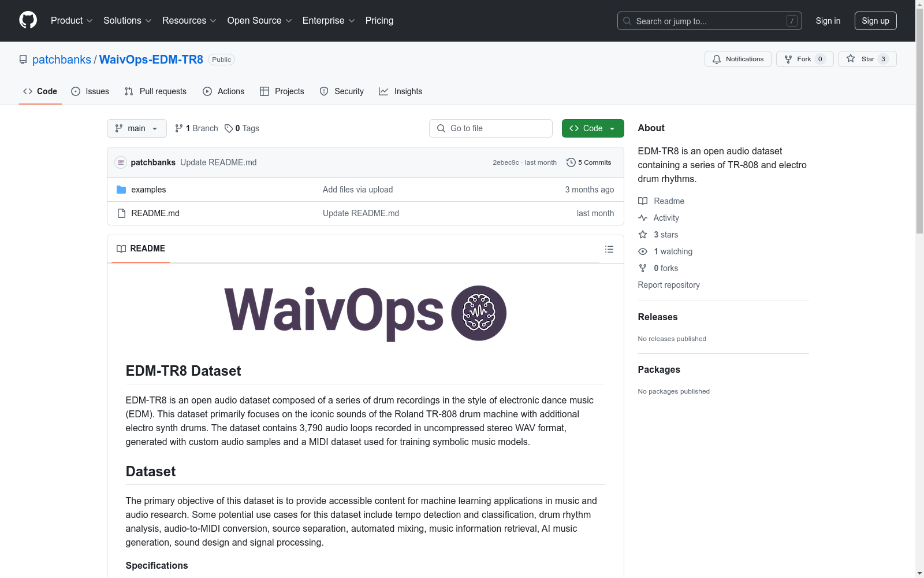Image resolution: width=924 pixels, height=578 pixels.
Task: Switch to the Issues tab
Action: (x=90, y=91)
